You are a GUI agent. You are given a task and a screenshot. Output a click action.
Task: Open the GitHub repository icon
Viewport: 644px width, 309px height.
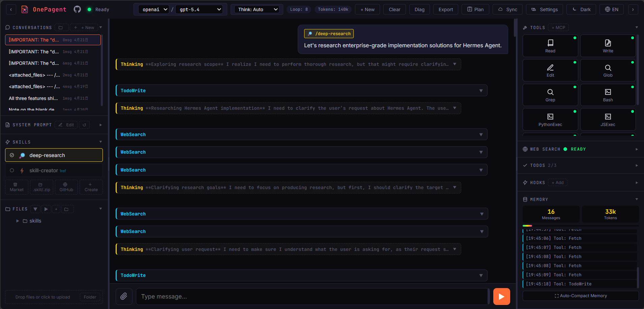click(77, 9)
